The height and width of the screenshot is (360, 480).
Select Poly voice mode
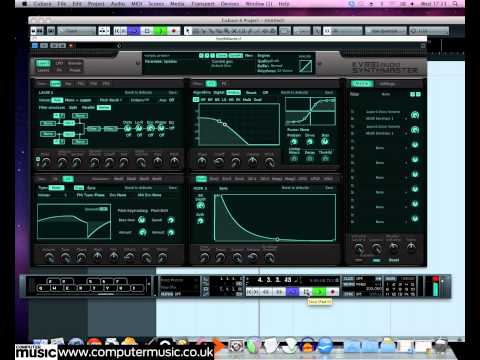pos(57,100)
